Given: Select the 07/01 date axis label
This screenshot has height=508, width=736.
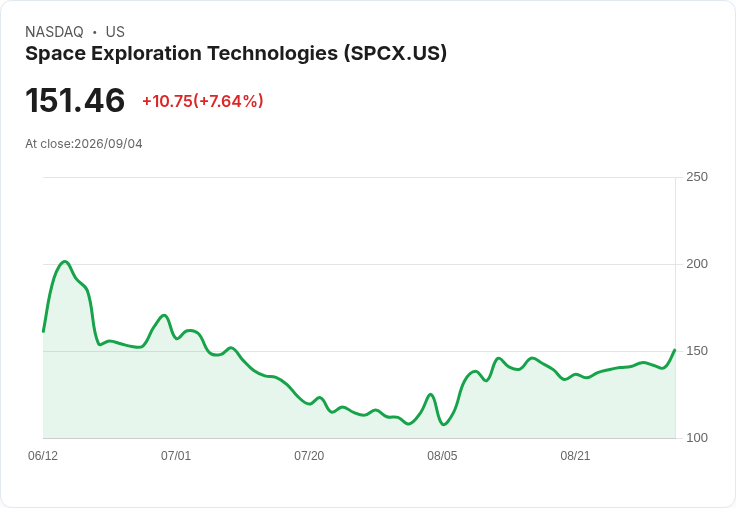Looking at the screenshot, I should pos(176,456).
